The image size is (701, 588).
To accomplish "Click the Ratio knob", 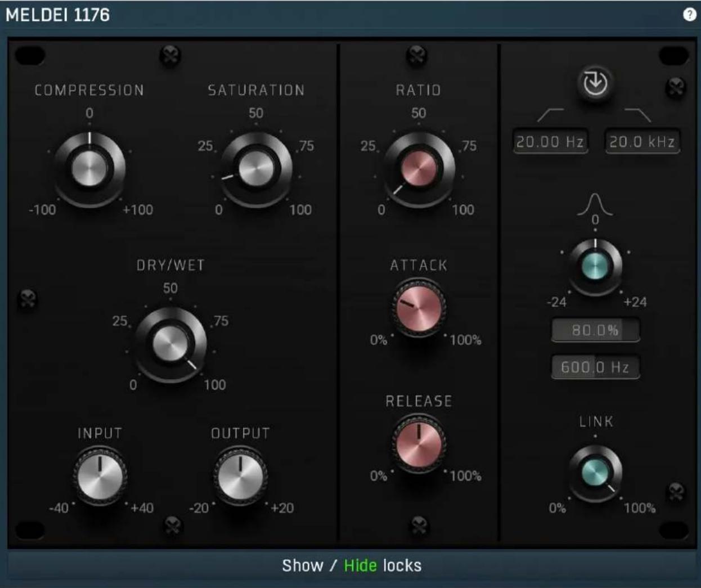I will tap(419, 169).
